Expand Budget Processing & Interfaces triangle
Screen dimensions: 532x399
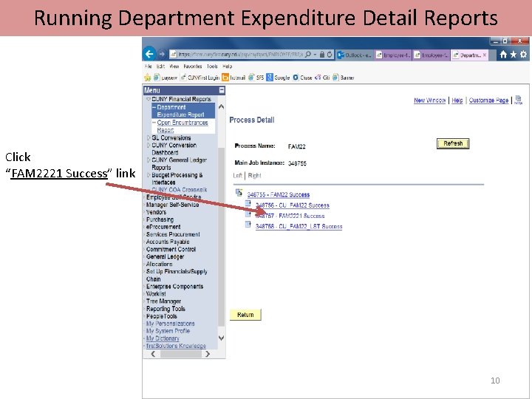149,175
